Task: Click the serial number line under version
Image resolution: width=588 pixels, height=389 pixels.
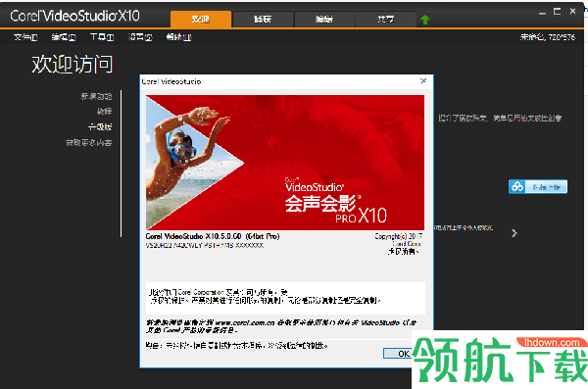Action: pos(205,245)
